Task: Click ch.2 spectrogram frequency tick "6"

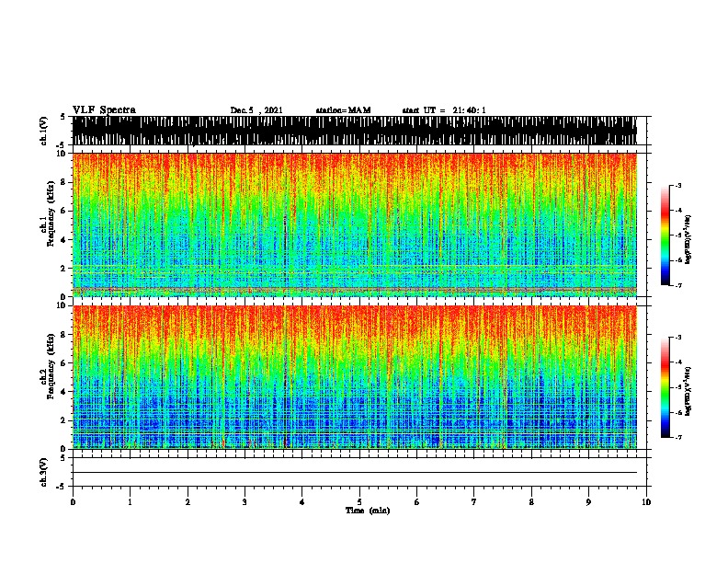Action: 64,363
